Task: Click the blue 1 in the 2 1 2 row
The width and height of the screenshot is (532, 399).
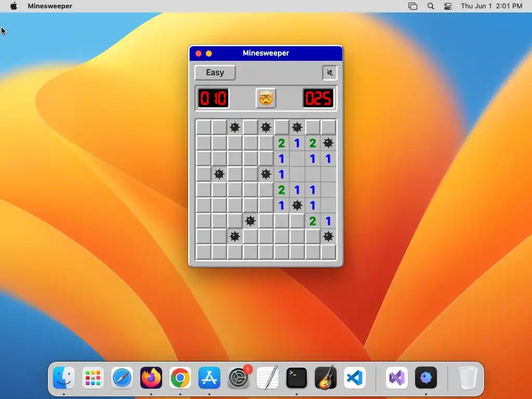Action: (297, 143)
